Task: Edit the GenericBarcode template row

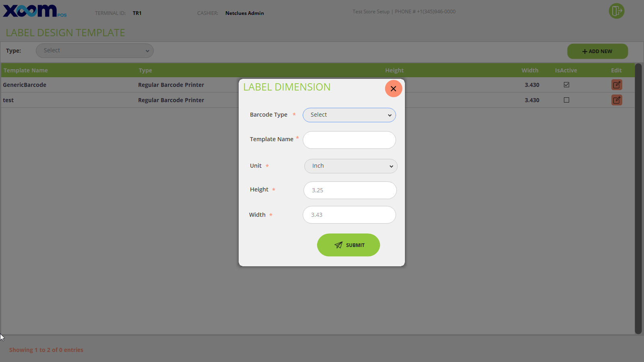Action: pyautogui.click(x=616, y=85)
